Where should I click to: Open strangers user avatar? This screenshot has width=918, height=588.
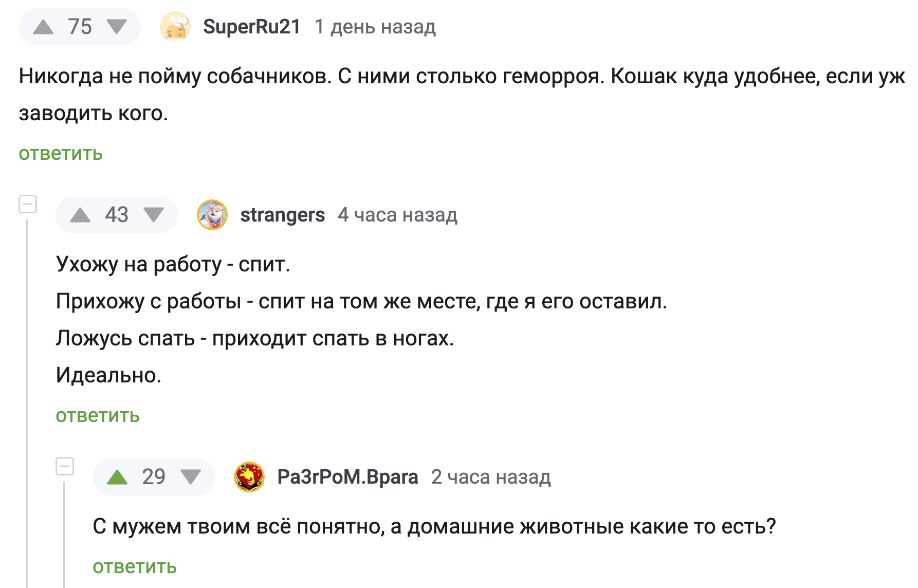pos(212,215)
